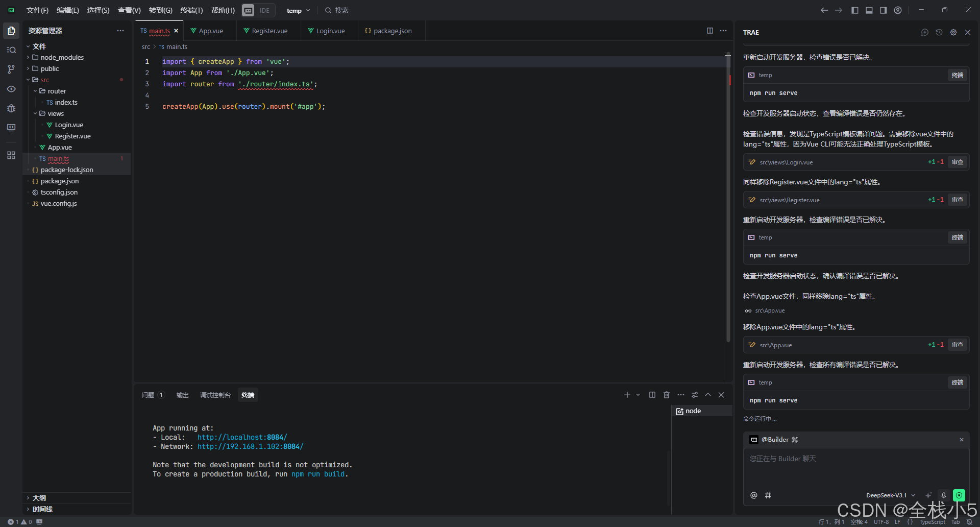Go forward with the right arrow in title bar

point(839,10)
